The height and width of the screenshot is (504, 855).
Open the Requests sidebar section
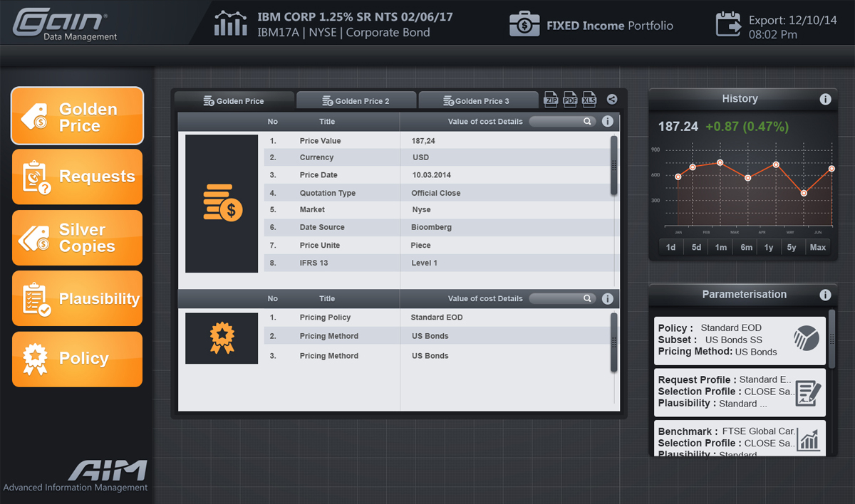point(77,177)
